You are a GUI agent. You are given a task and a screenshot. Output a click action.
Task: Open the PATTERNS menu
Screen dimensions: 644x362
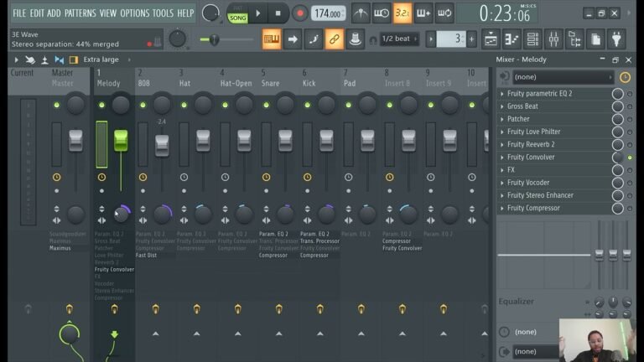coord(80,13)
